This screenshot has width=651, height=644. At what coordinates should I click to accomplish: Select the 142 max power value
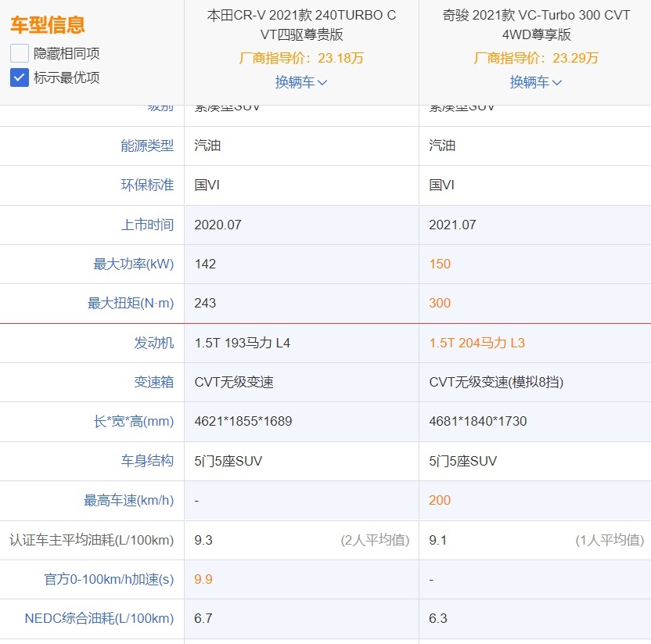pyautogui.click(x=205, y=264)
